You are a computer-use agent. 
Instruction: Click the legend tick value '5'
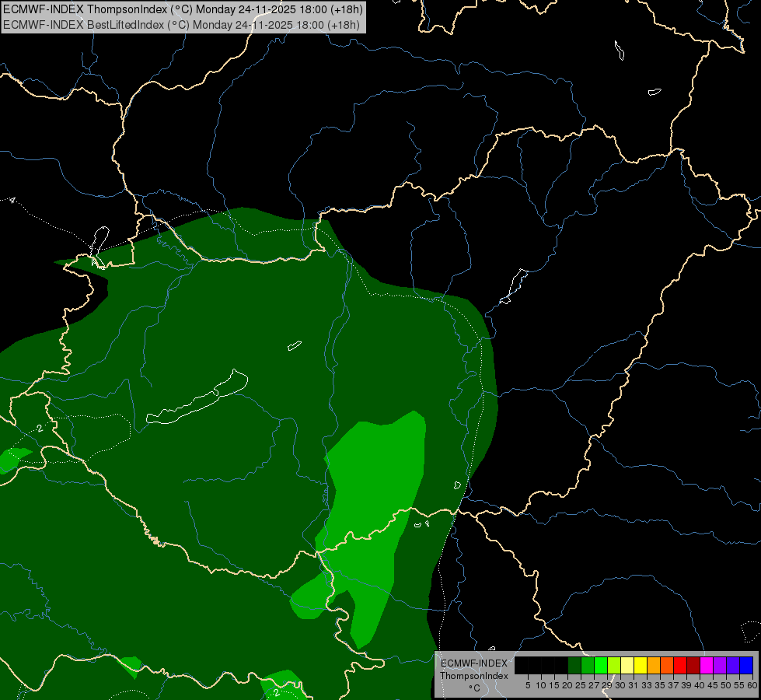[x=528, y=685]
